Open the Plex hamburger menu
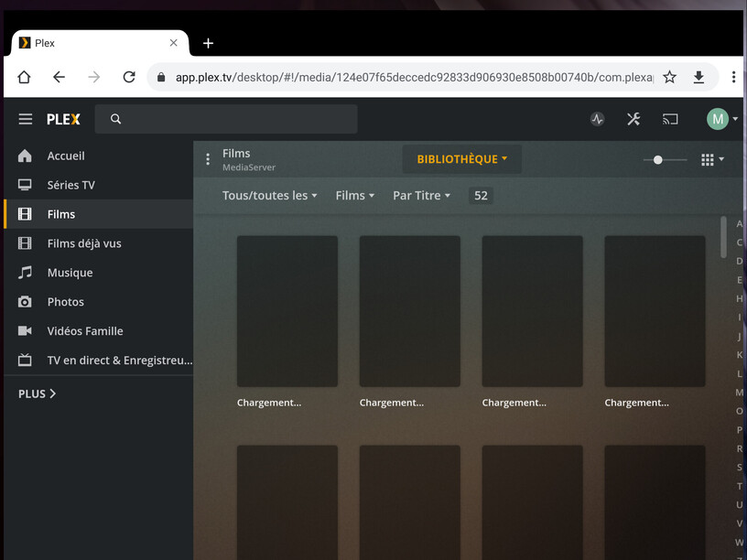Image resolution: width=747 pixels, height=560 pixels. 26,119
